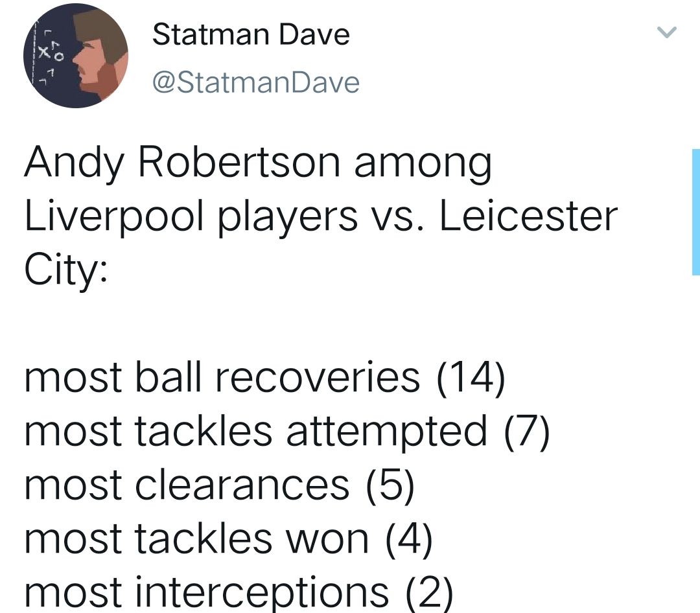
Task: Open Statman Dave's profile avatar
Action: (x=75, y=56)
